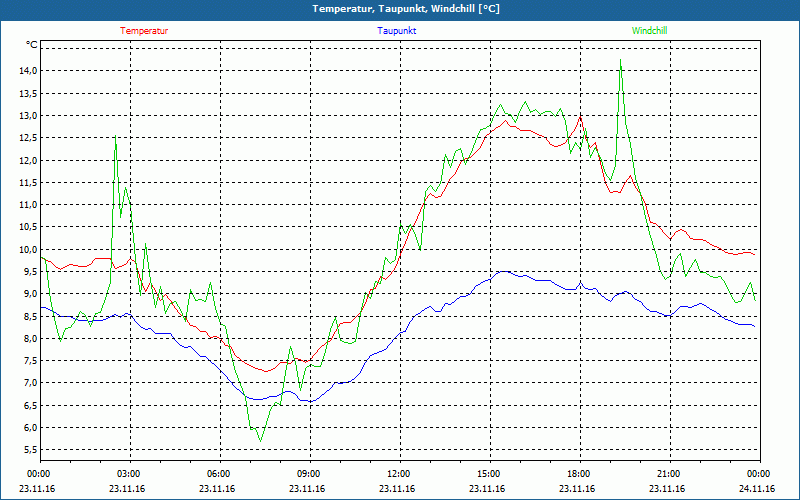Click the 11,5 y-axis value

(x=29, y=183)
